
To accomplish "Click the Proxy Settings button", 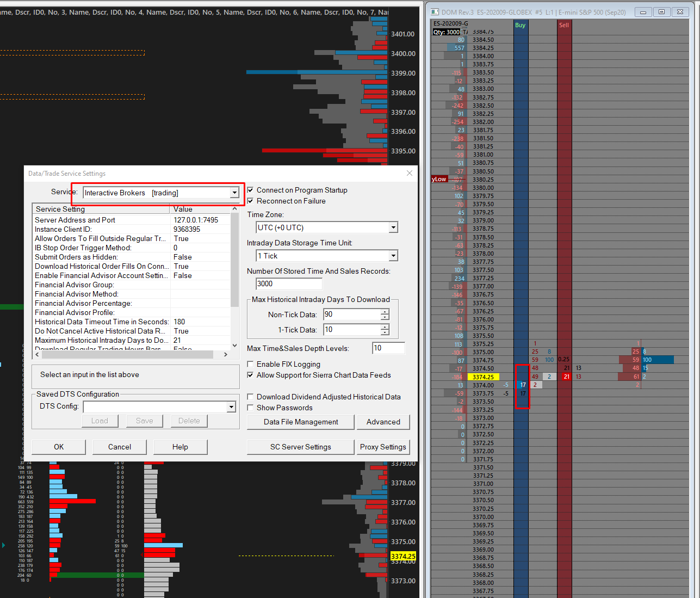I will [383, 447].
